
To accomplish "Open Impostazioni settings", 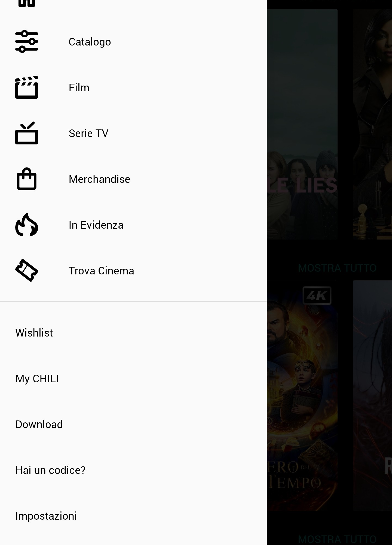I will 46,516.
